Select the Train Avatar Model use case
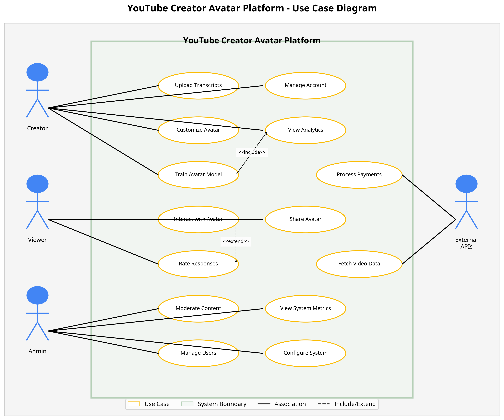Image resolution: width=504 pixels, height=420 pixels. (x=198, y=175)
